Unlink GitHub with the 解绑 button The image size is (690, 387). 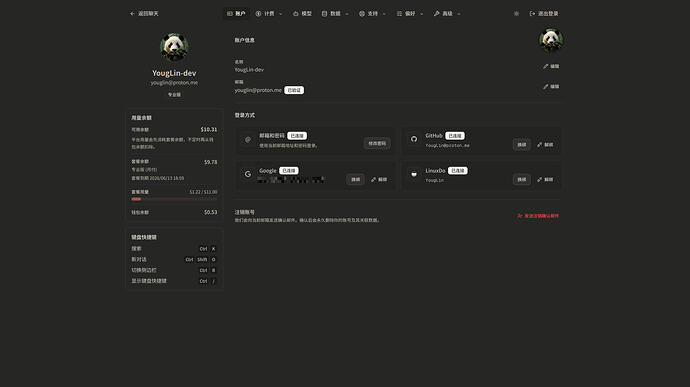pos(545,144)
